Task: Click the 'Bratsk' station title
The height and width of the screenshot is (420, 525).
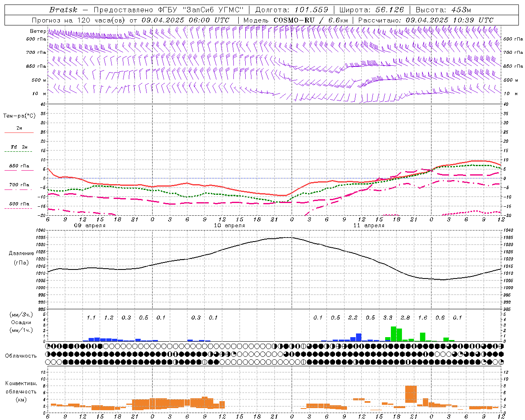Action: click(63, 10)
